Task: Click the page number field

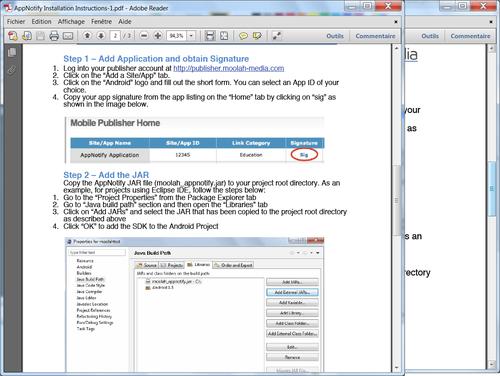Action: point(115,36)
